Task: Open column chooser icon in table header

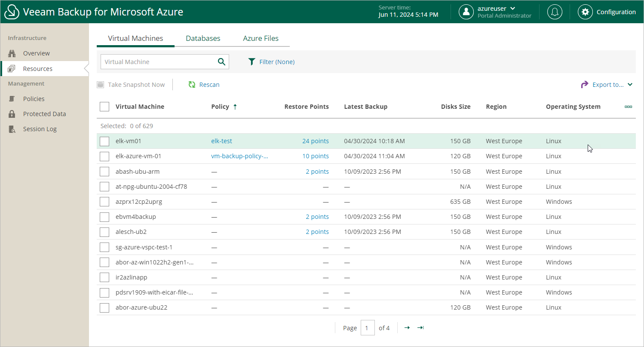Action: [628, 107]
